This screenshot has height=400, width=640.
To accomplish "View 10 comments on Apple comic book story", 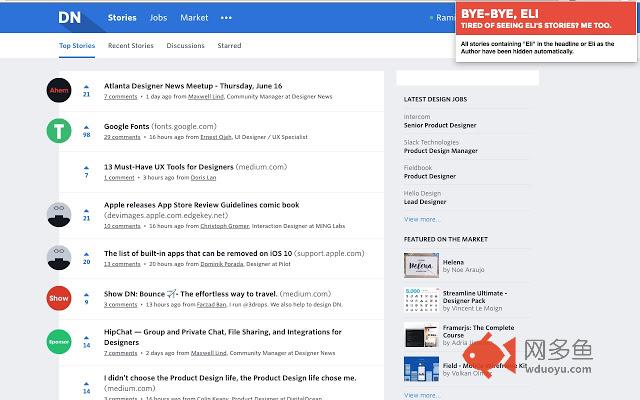I will (x=122, y=226).
